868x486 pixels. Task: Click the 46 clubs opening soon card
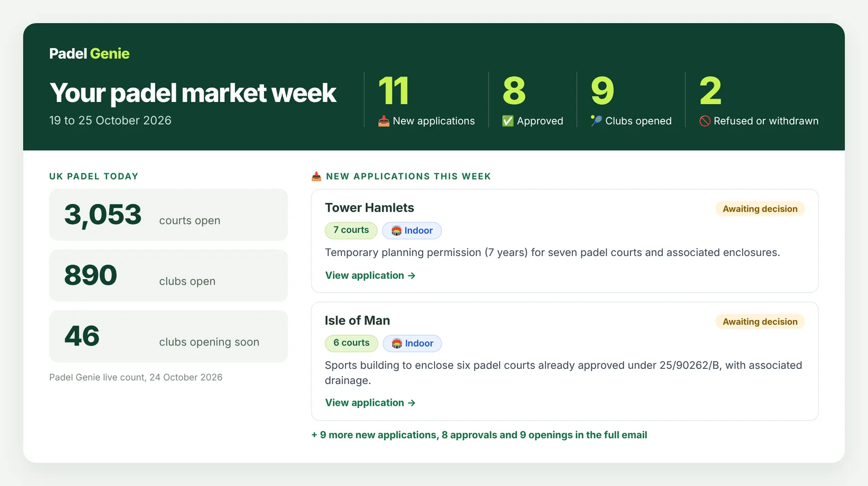click(x=168, y=336)
